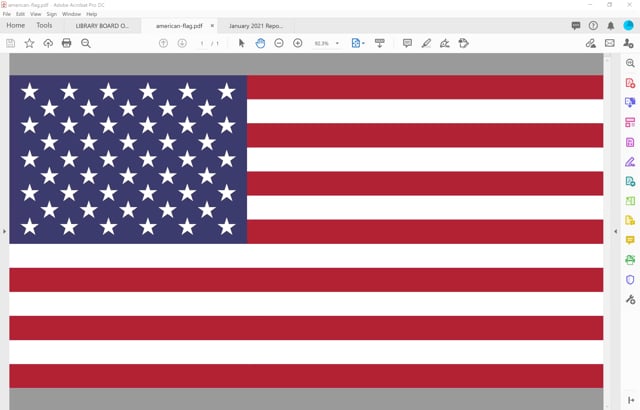
Task: Switch to January 2021 Report tab
Action: [x=256, y=26]
